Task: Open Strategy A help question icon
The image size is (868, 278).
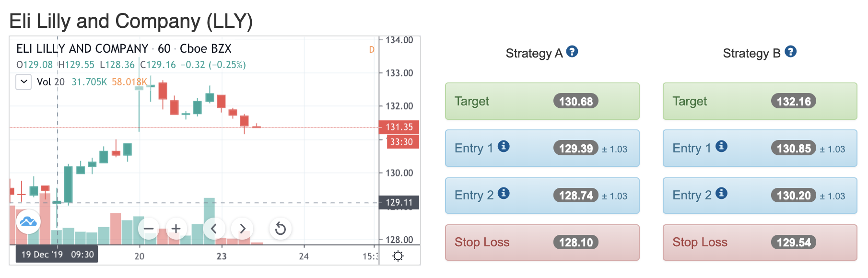Action: 572,51
